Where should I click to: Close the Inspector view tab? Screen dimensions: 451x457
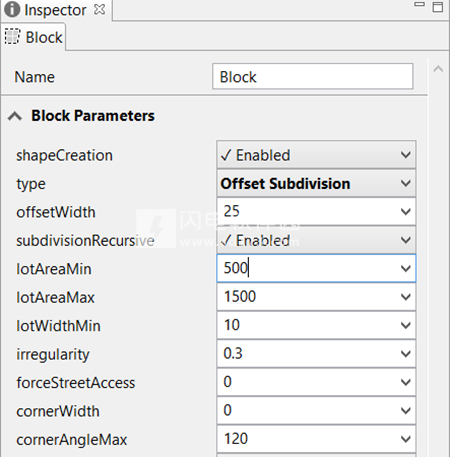coord(99,9)
